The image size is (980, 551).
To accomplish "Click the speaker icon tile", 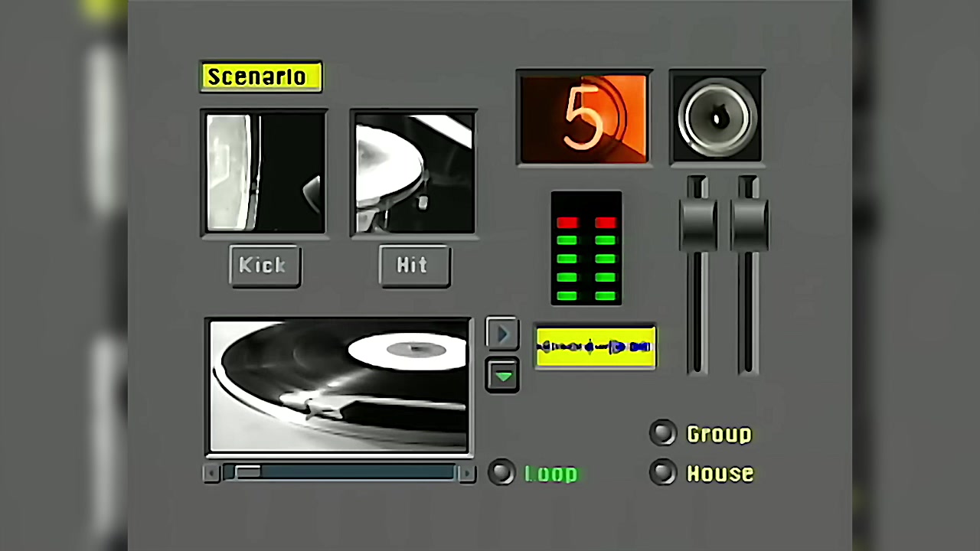I will [x=717, y=118].
